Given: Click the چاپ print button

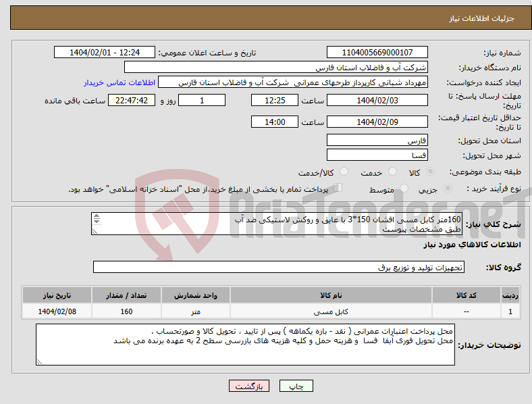Looking at the screenshot, I should 296,386.
